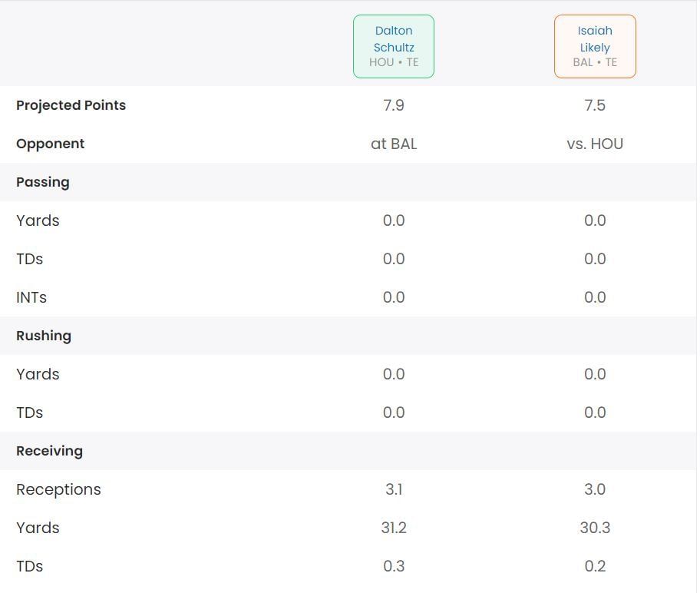Select Schultz's 3.1 receptions value
Image resolution: width=700 pixels, height=593 pixels.
point(394,489)
